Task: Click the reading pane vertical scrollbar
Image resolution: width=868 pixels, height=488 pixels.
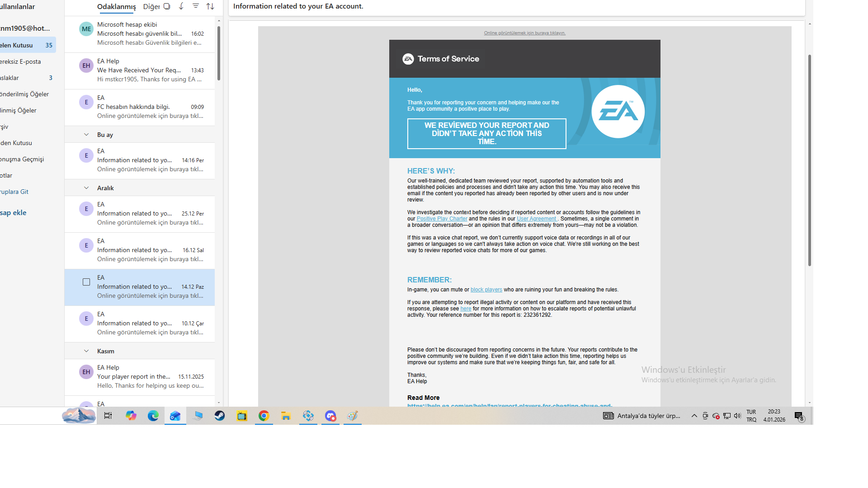Action: 809,160
